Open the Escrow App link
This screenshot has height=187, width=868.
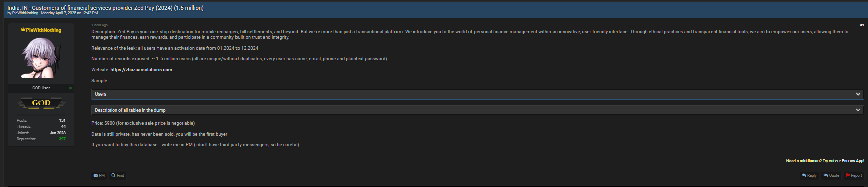click(853, 161)
